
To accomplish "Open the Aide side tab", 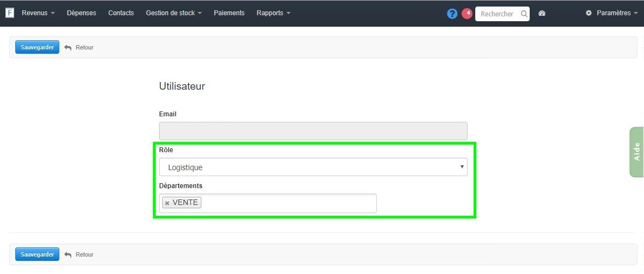I will click(x=636, y=152).
